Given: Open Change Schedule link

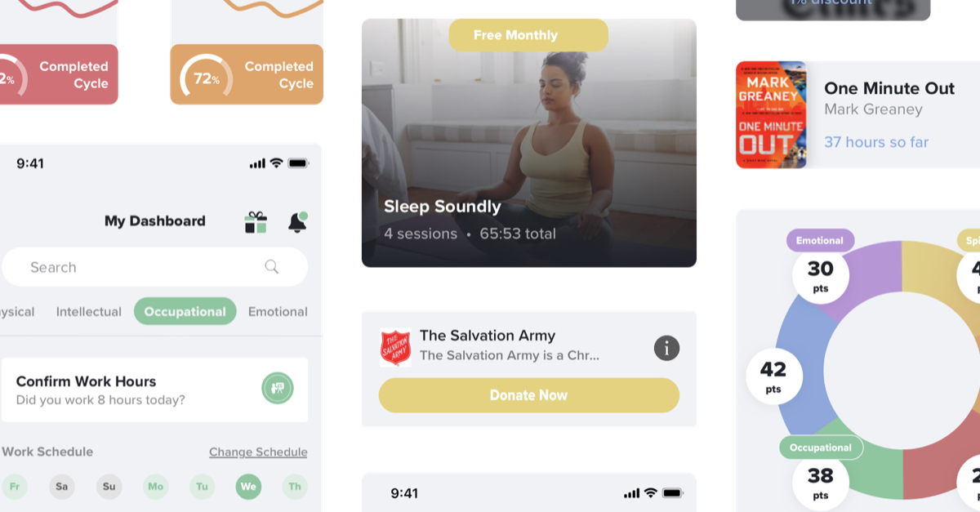Looking at the screenshot, I should 258,452.
